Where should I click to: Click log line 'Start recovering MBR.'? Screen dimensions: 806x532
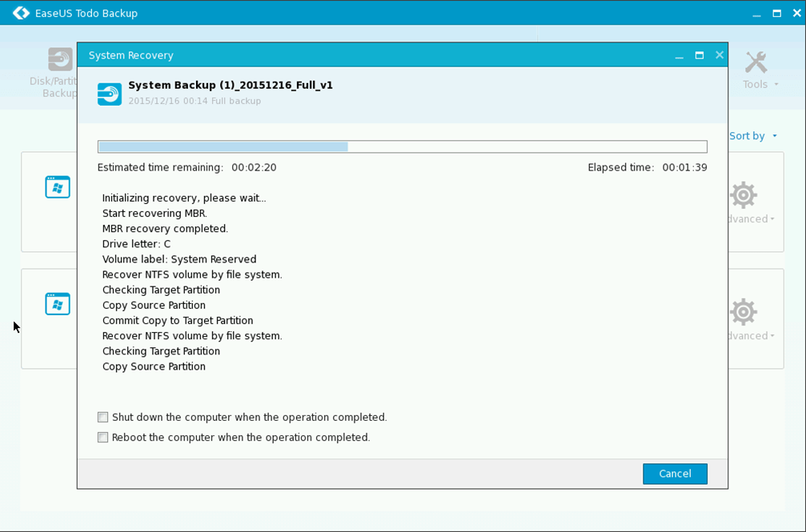tap(154, 214)
